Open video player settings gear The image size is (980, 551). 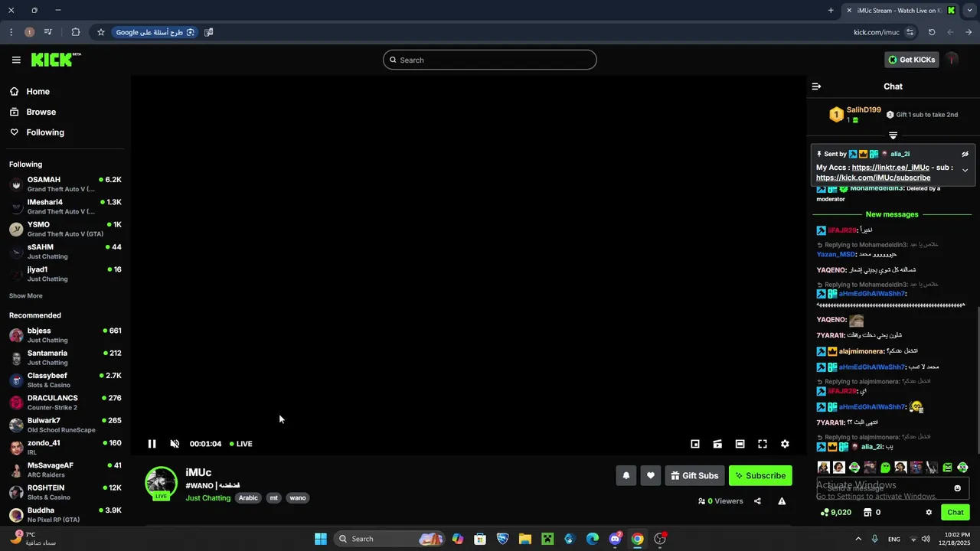[785, 444]
